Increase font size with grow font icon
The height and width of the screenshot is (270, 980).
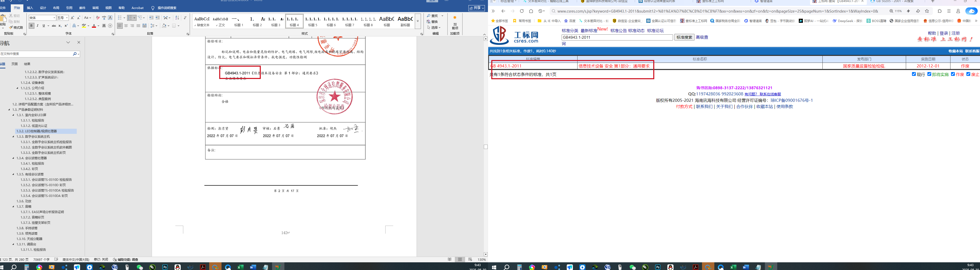coord(73,18)
